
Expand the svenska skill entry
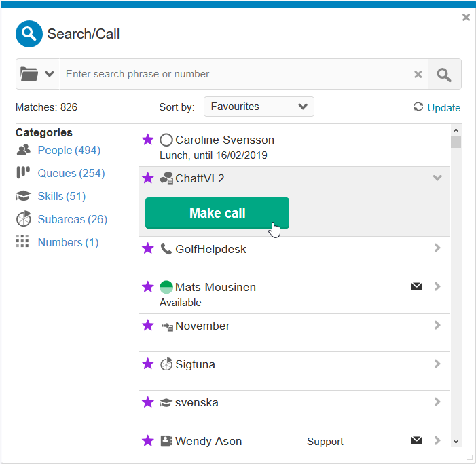[437, 402]
